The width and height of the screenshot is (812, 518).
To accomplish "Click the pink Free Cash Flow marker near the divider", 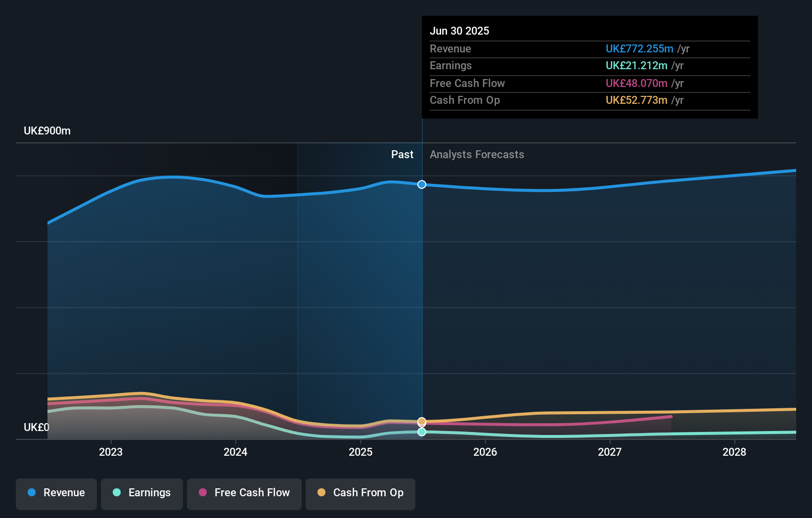I will tap(421, 426).
